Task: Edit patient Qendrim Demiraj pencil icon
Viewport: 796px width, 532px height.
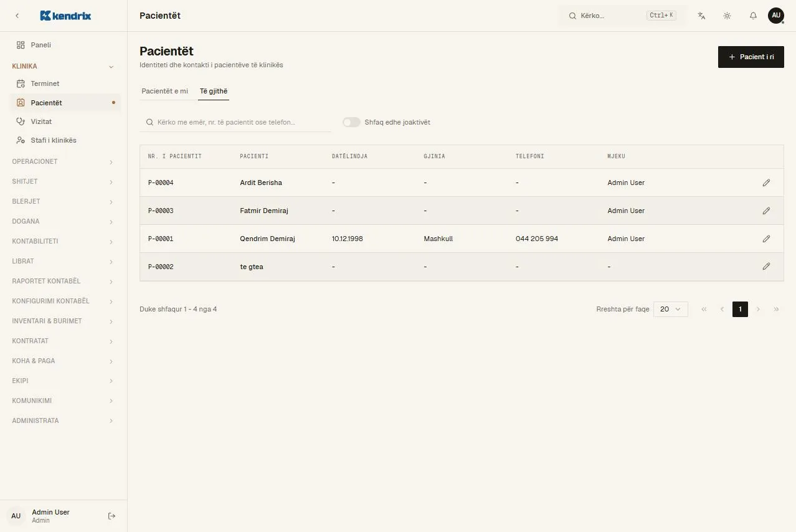Action: (x=766, y=239)
